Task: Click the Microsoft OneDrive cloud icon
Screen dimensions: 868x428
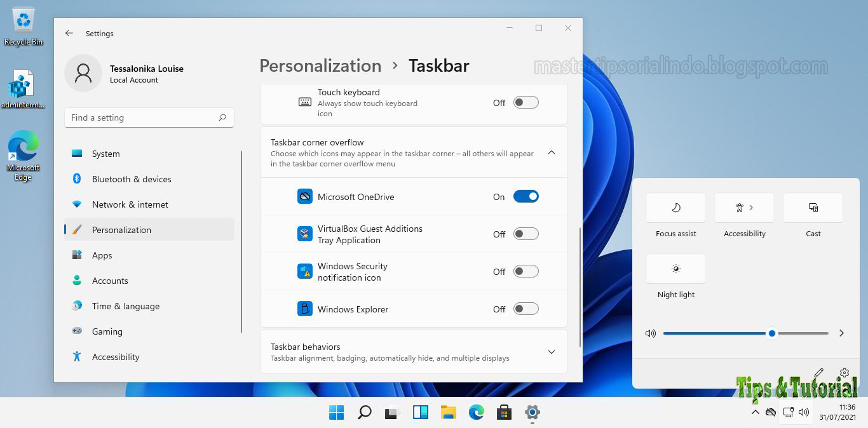Action: (306, 196)
